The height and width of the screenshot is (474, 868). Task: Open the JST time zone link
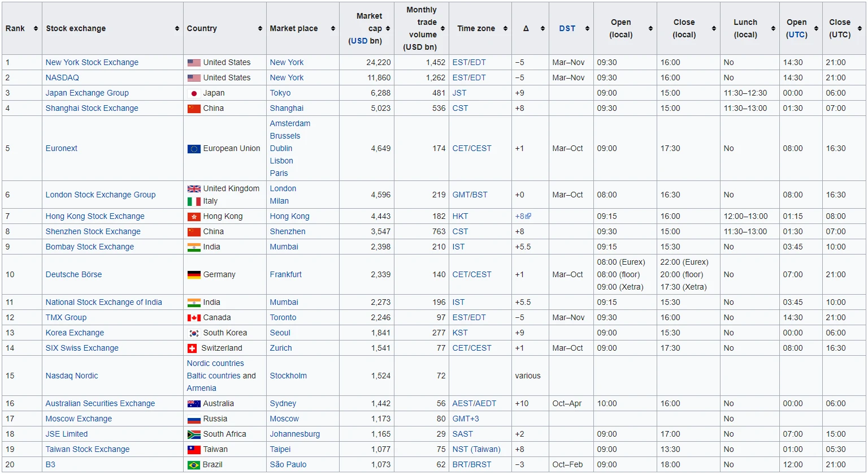(459, 93)
